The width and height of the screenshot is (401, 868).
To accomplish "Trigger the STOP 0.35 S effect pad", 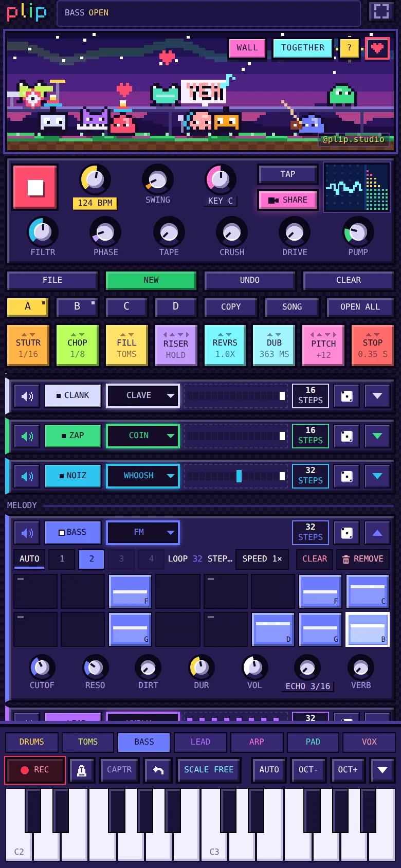I will (x=373, y=346).
